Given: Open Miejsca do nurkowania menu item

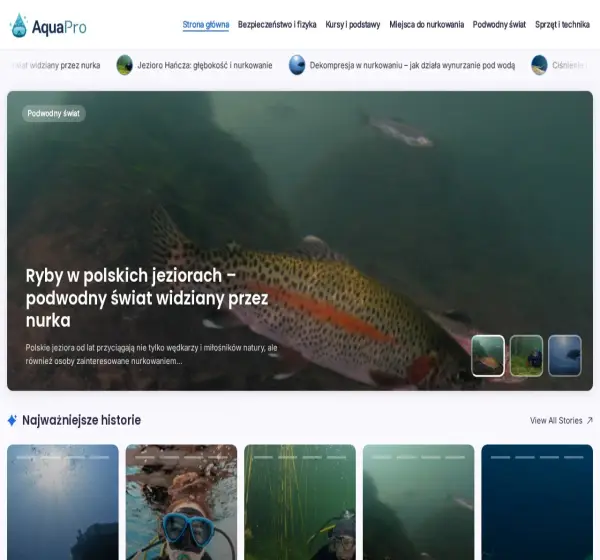Looking at the screenshot, I should [427, 24].
